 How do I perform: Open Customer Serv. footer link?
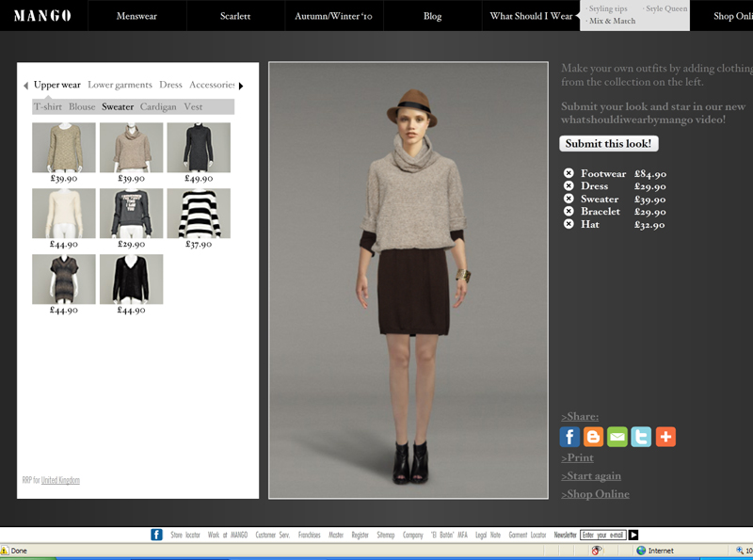(273, 535)
